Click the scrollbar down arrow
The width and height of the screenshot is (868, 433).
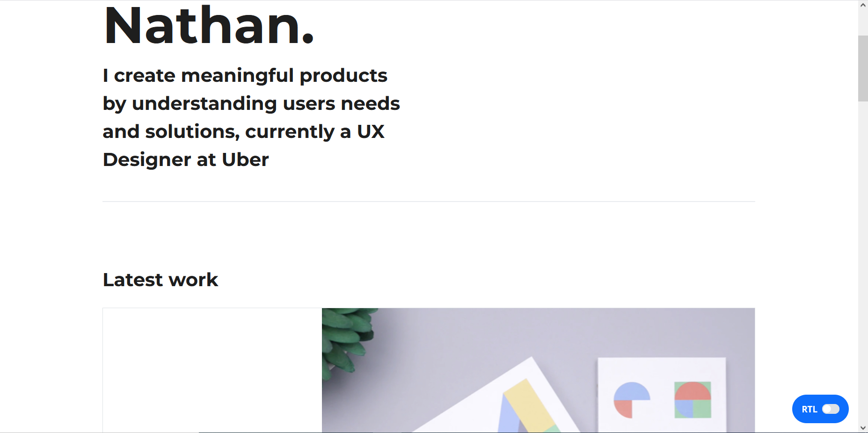pos(863,428)
